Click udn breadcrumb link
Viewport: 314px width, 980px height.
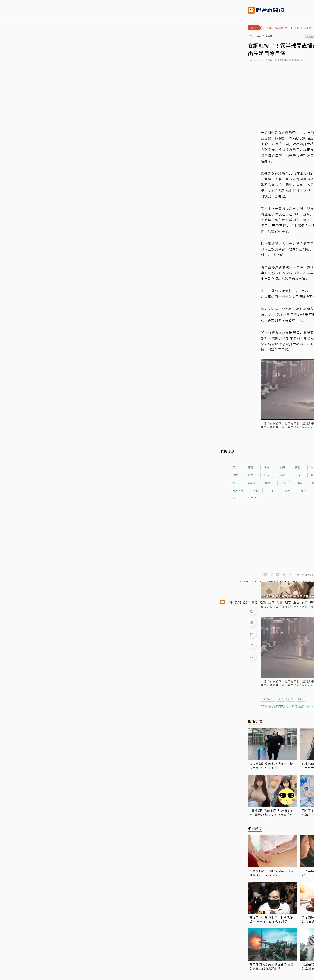(250, 36)
